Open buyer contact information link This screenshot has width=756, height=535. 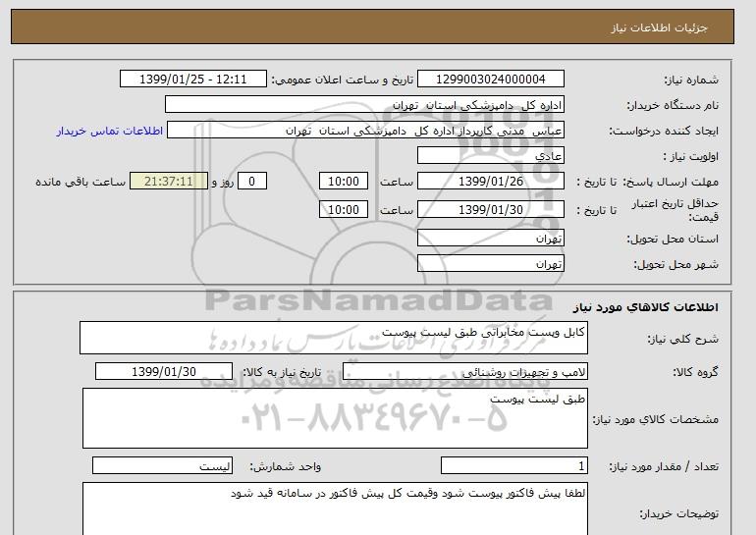(109, 131)
